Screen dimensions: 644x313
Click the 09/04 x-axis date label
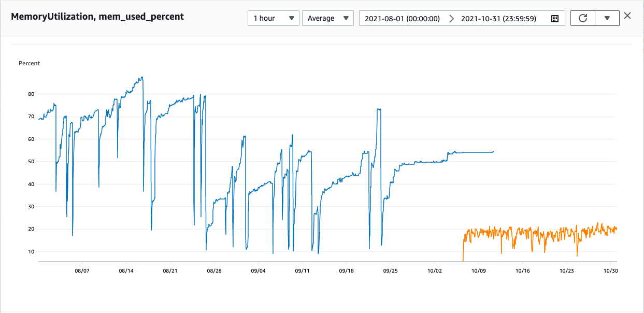click(x=258, y=271)
